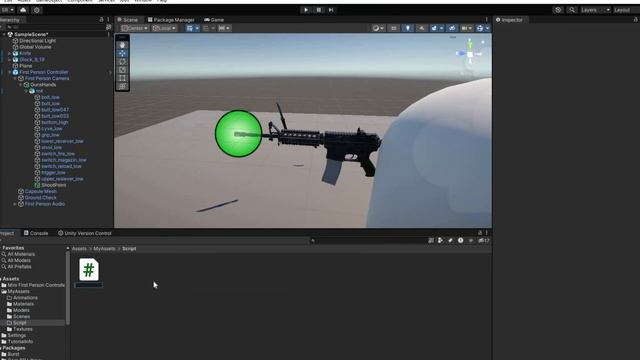
Task: Open the Gizmos dropdown arrow
Action: [487, 28]
